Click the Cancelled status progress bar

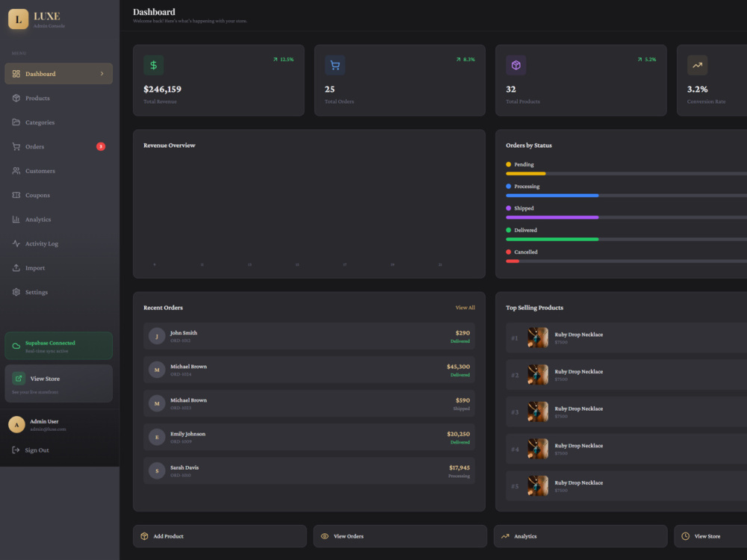click(x=627, y=261)
